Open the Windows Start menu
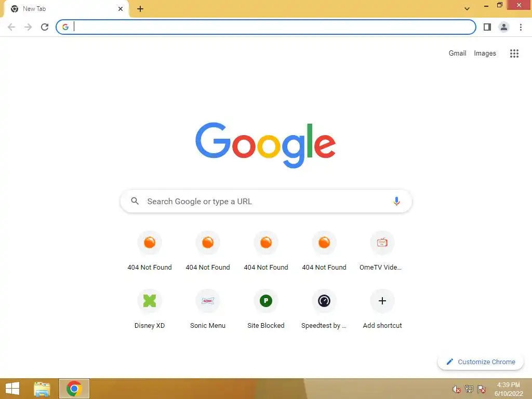Screen dimensions: 532x399 (x=12, y=389)
